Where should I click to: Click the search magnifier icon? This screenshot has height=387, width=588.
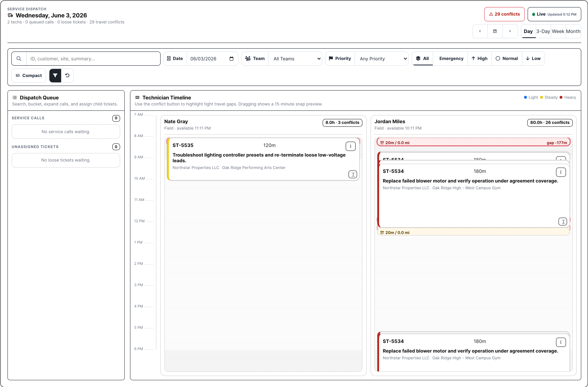19,59
